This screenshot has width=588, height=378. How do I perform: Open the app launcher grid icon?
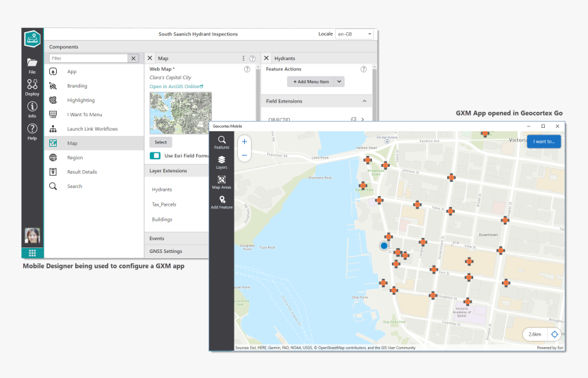(x=32, y=253)
